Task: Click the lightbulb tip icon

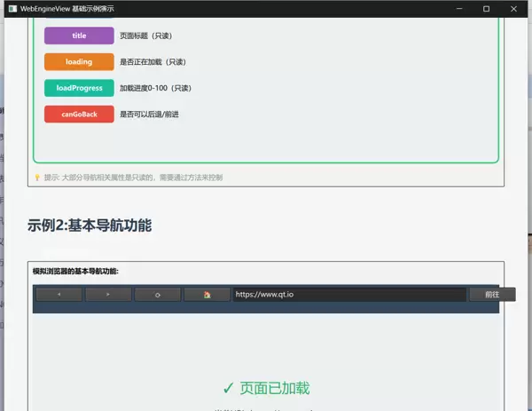Action: [37, 178]
